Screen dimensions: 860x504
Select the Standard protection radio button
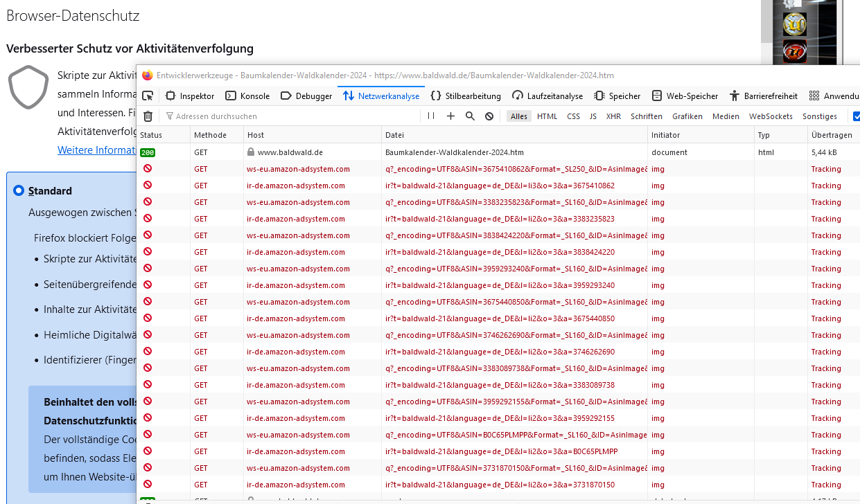pos(19,190)
